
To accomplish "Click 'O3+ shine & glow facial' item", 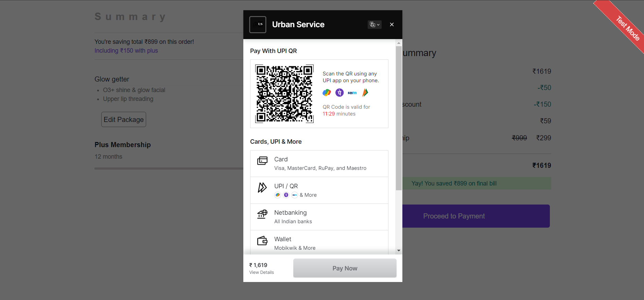I will (x=134, y=90).
